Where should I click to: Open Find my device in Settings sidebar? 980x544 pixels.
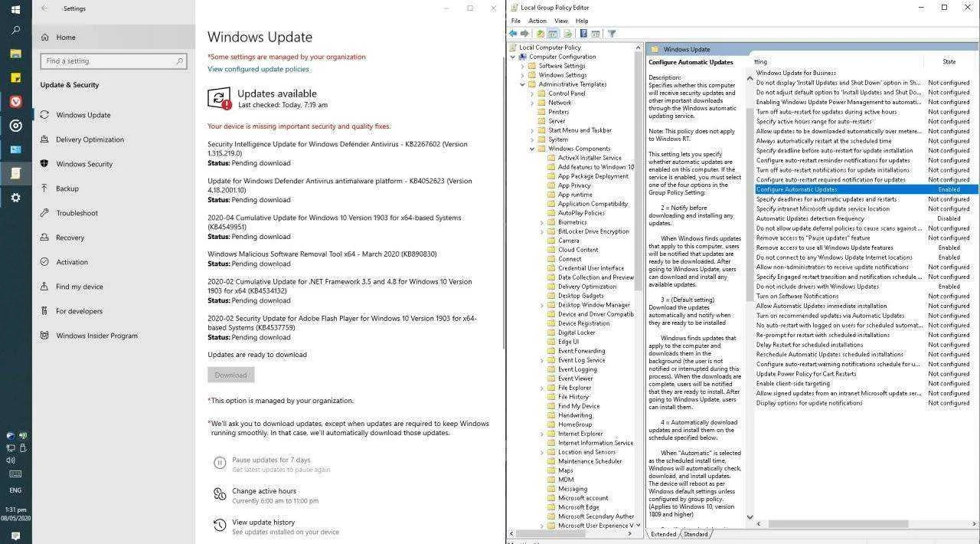[80, 287]
